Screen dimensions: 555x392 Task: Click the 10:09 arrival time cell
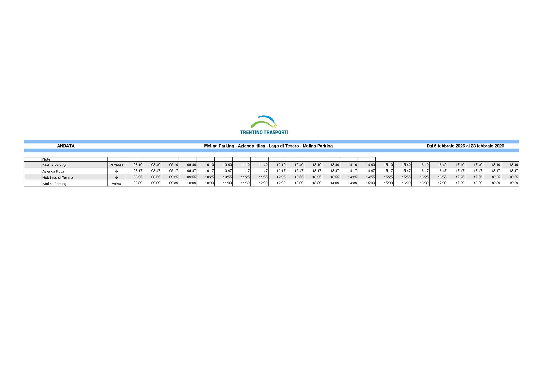pos(191,183)
